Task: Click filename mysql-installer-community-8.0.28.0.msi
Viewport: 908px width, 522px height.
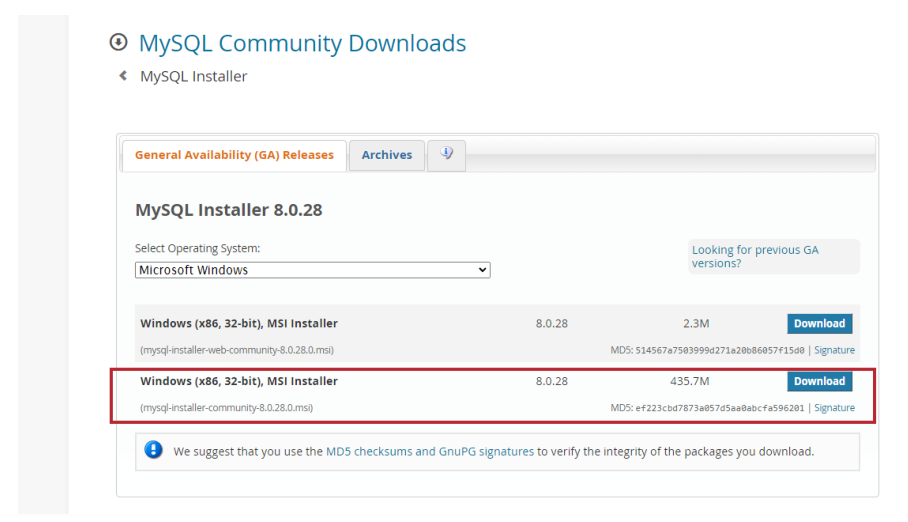Action: pyautogui.click(x=226, y=408)
